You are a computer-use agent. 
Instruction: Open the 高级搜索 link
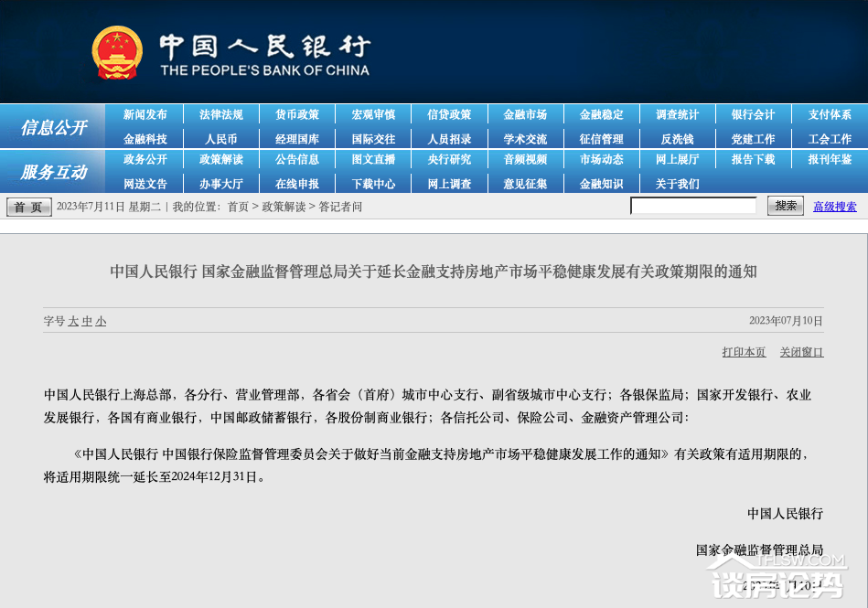coord(835,207)
